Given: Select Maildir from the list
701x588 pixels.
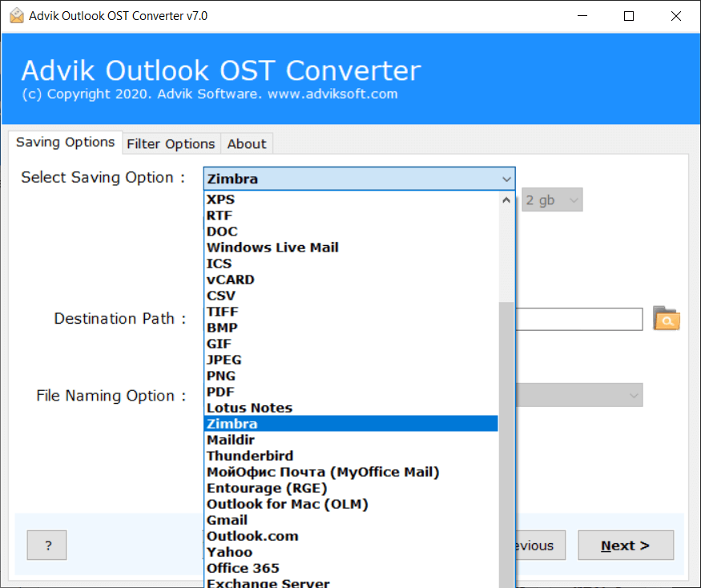Looking at the screenshot, I should [x=351, y=440].
